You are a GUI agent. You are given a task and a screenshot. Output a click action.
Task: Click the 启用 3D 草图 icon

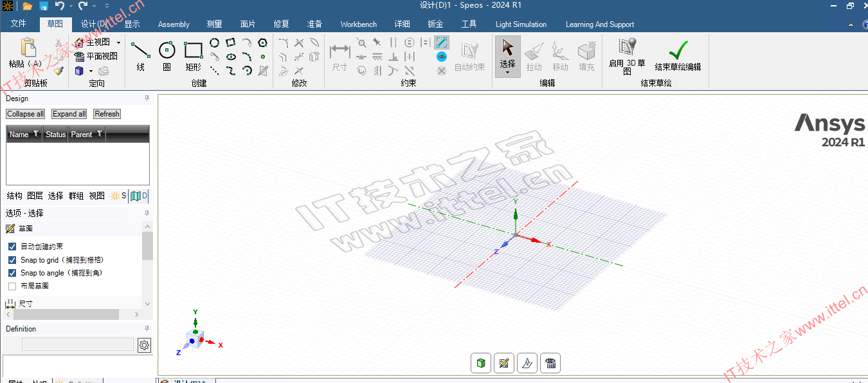[627, 47]
